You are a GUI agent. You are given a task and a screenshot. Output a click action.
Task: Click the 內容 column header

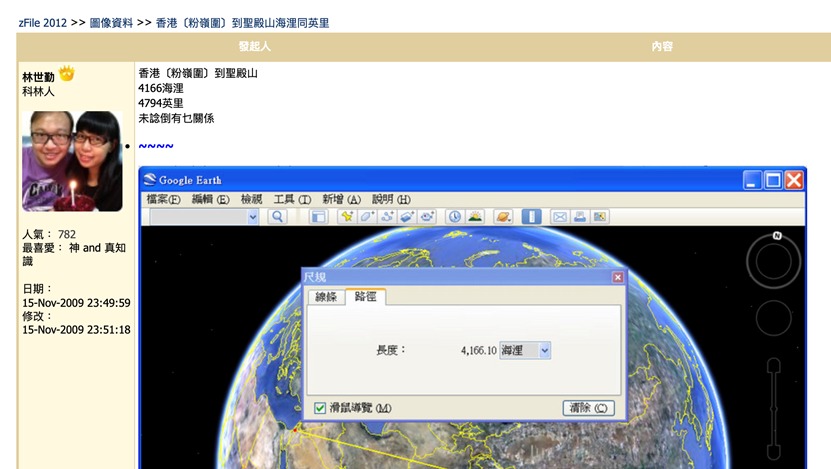[662, 47]
